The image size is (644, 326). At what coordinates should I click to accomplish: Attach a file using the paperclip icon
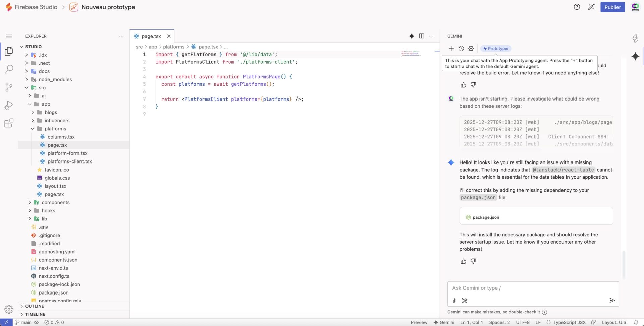pyautogui.click(x=454, y=300)
